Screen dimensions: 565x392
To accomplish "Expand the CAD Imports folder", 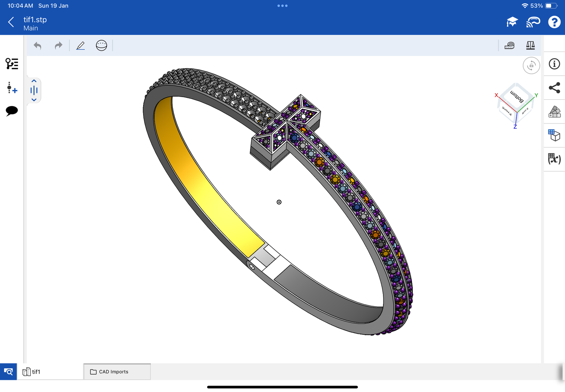I will [x=117, y=372].
